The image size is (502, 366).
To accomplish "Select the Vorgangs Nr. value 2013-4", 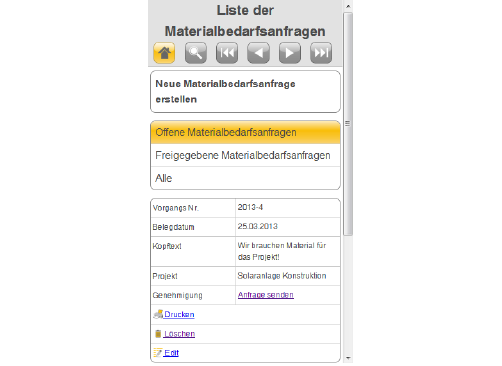I will 250,207.
